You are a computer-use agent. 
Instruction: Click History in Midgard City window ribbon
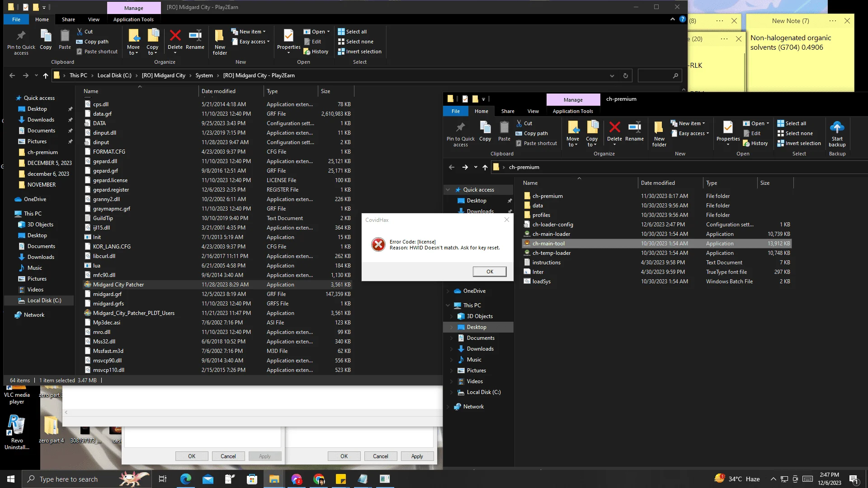[316, 52]
